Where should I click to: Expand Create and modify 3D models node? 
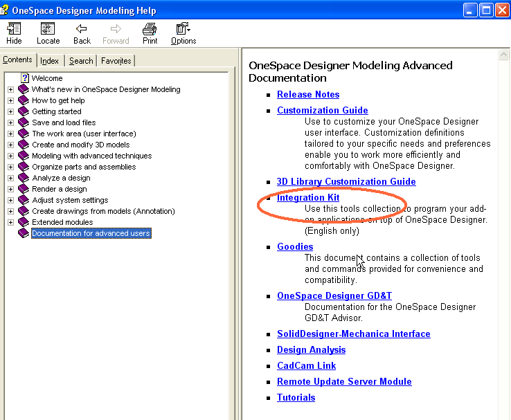pos(11,145)
